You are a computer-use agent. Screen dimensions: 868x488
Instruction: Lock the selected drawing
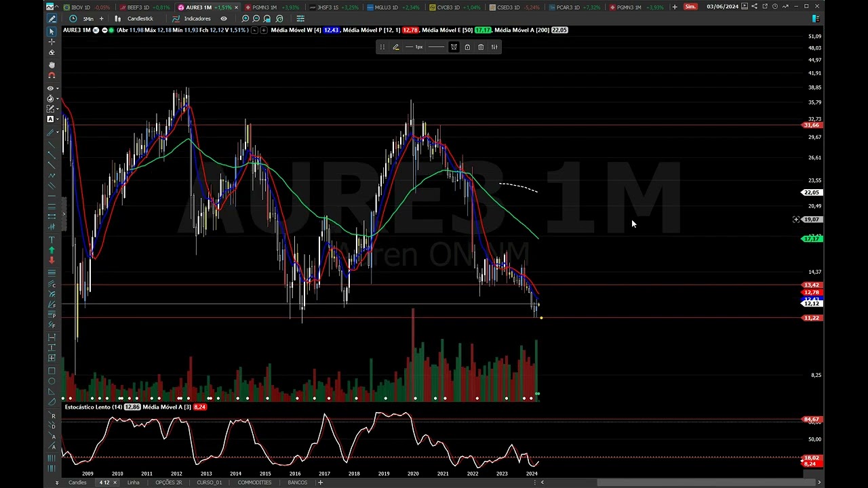coord(467,47)
